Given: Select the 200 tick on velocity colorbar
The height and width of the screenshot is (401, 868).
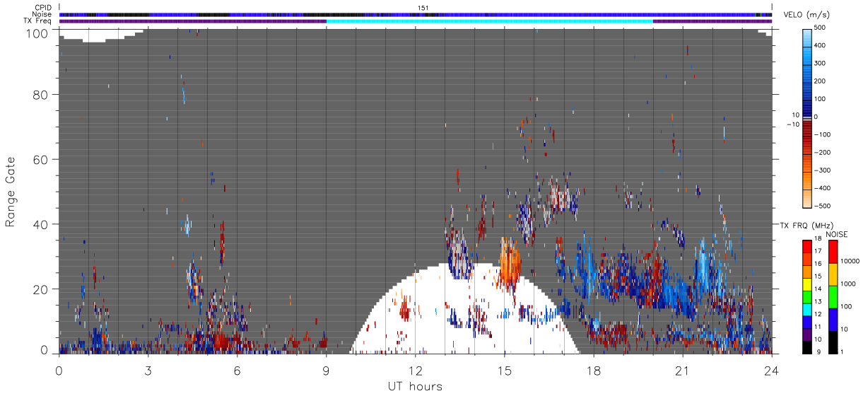Looking at the screenshot, I should (x=820, y=81).
